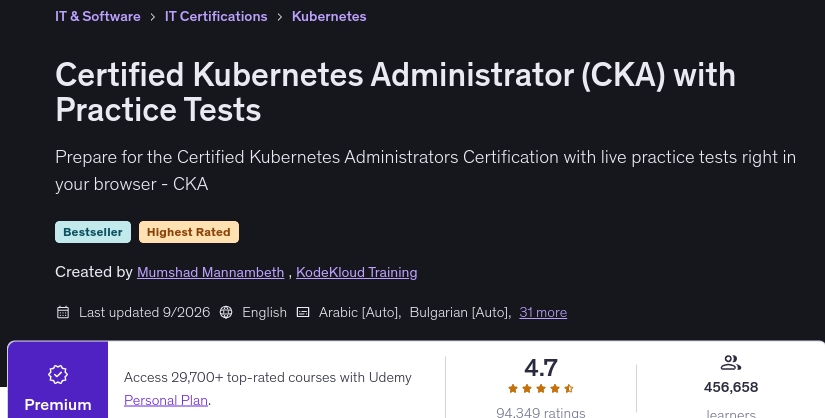
Task: Open Mumshad Mannambeth instructor profile
Action: (210, 272)
